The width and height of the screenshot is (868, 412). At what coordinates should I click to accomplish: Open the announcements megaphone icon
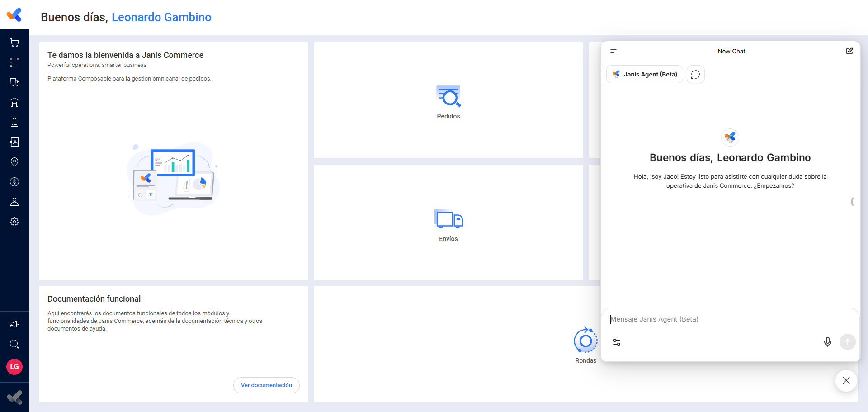click(x=14, y=324)
